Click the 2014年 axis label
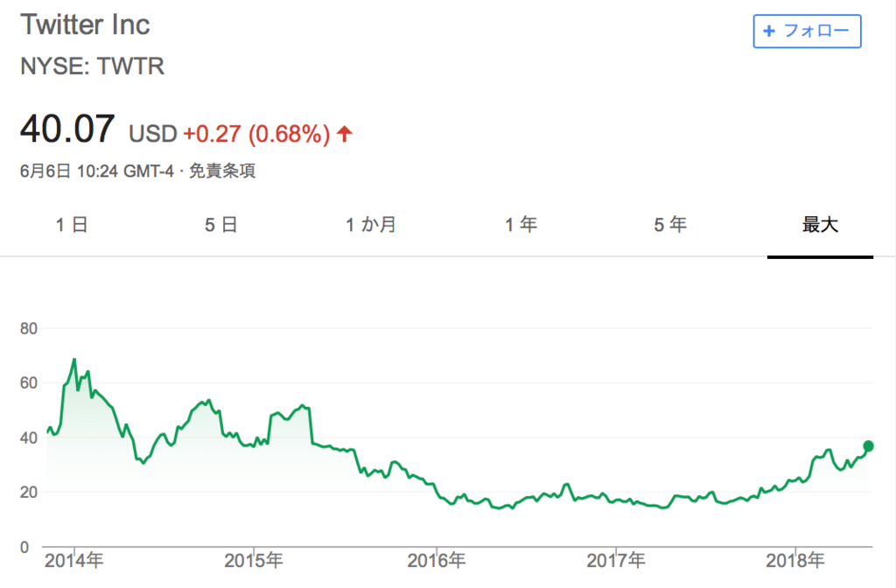Viewport: 896px width, 588px height. tap(73, 561)
